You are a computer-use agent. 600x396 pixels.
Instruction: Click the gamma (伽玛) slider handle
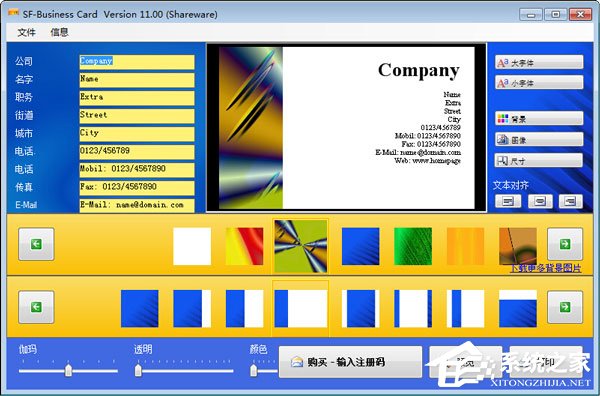pos(68,370)
